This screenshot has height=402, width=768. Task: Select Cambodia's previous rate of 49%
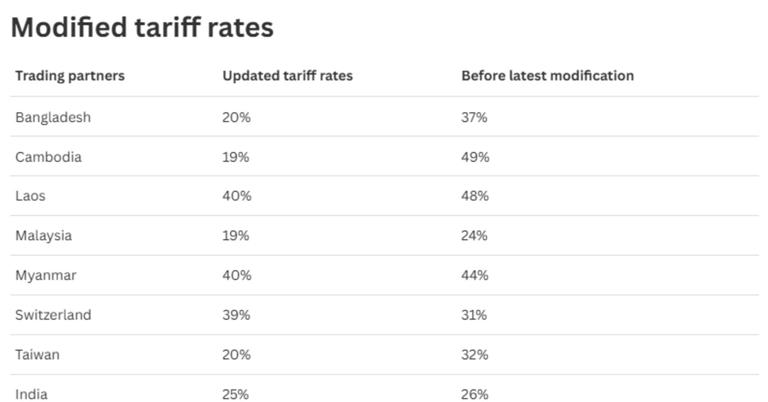click(475, 157)
